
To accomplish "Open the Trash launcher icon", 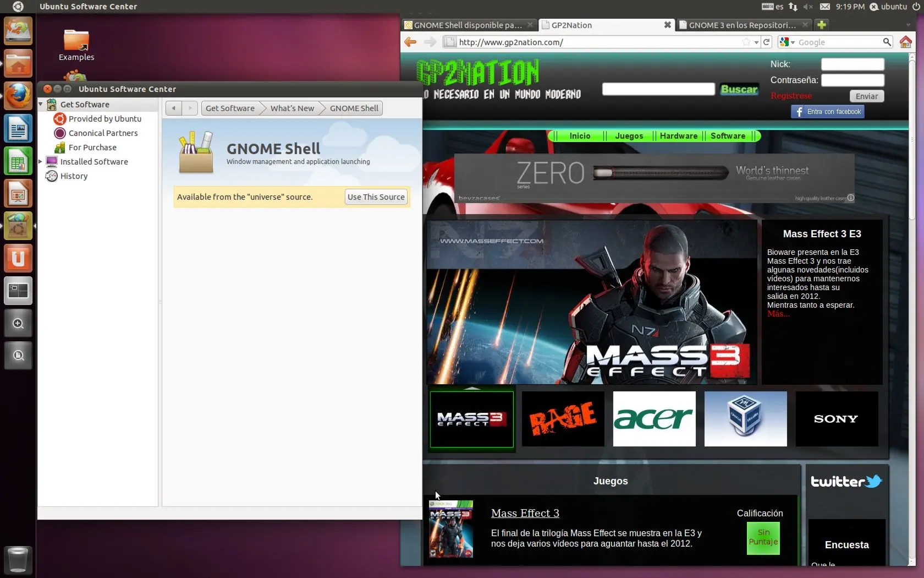I will pos(18,560).
